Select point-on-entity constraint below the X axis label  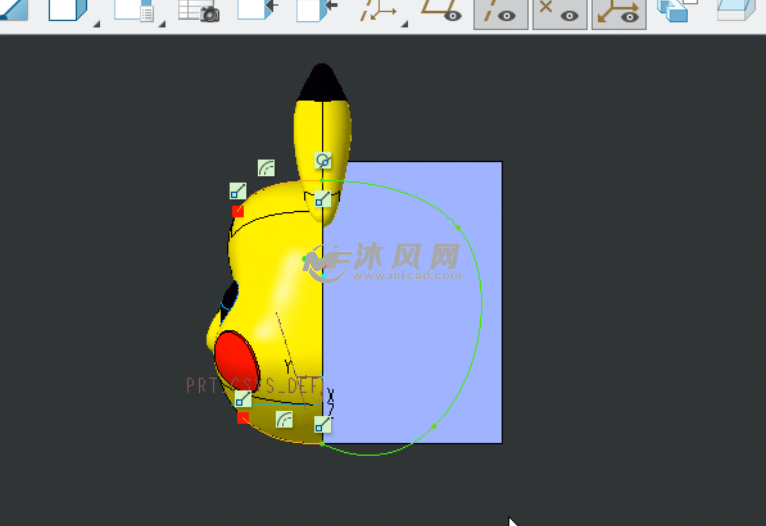click(322, 424)
